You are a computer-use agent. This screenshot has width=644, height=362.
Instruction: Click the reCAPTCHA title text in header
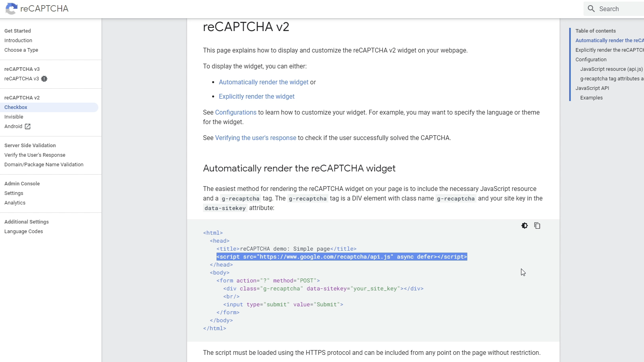44,8
